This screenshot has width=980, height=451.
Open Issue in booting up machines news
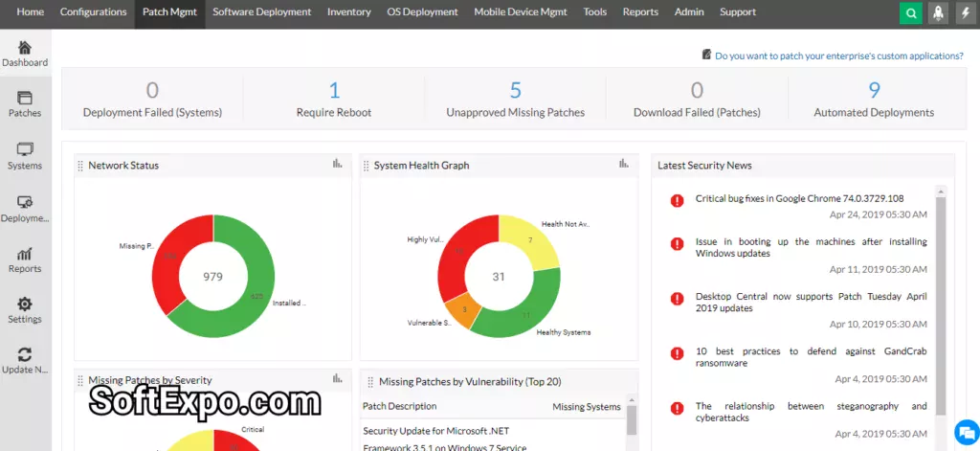click(x=812, y=248)
